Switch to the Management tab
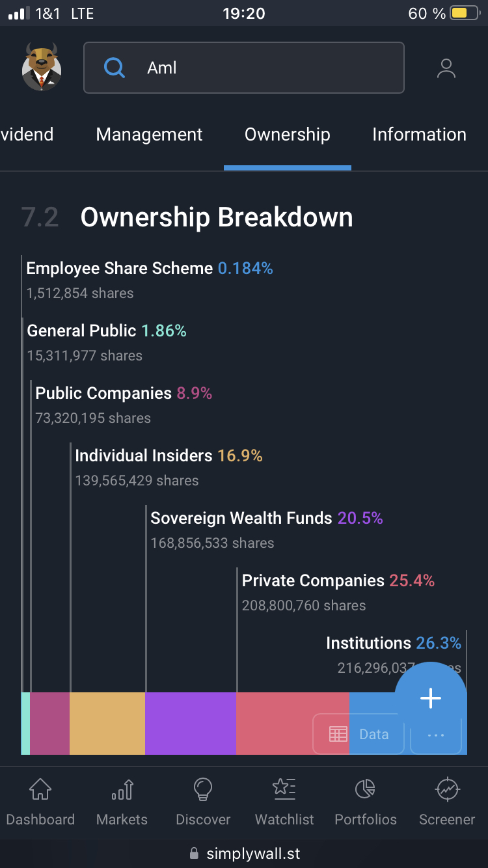 [x=149, y=135]
